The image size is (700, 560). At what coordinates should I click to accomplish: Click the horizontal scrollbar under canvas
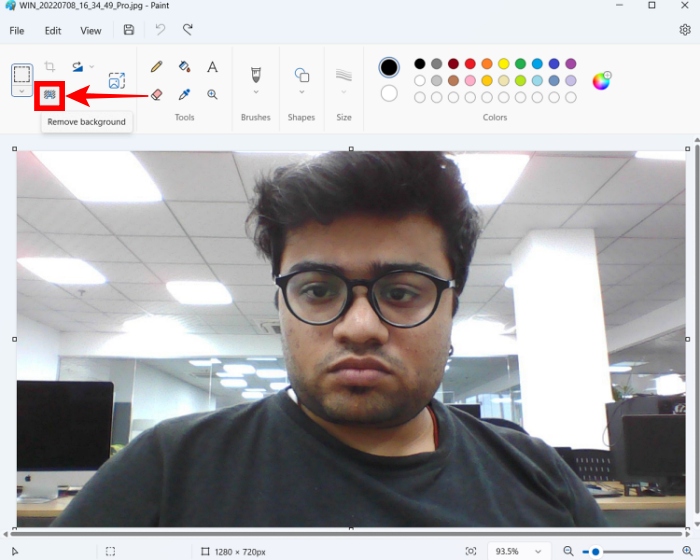pos(346,534)
